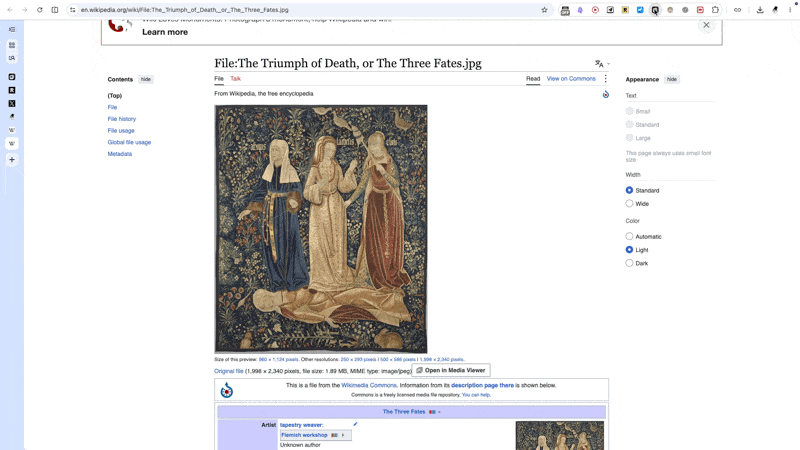This screenshot has height=450, width=800.
Task: Go to Global file usage in Contents
Action: tap(129, 142)
